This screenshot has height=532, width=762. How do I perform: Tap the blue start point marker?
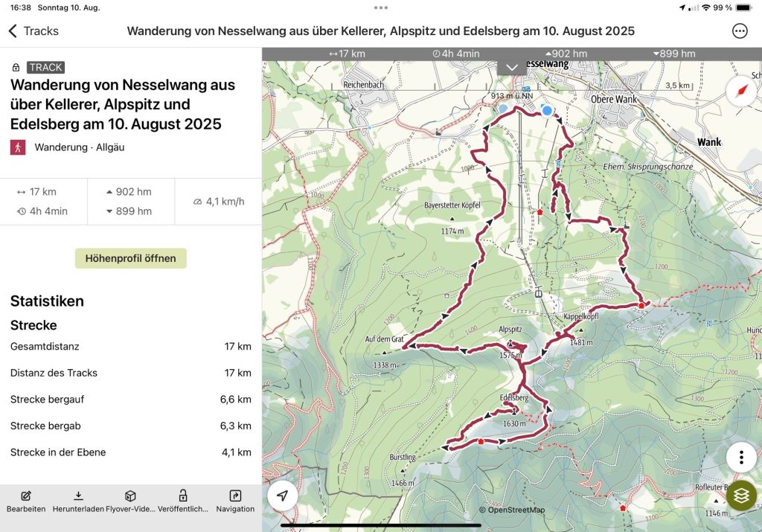[548, 111]
